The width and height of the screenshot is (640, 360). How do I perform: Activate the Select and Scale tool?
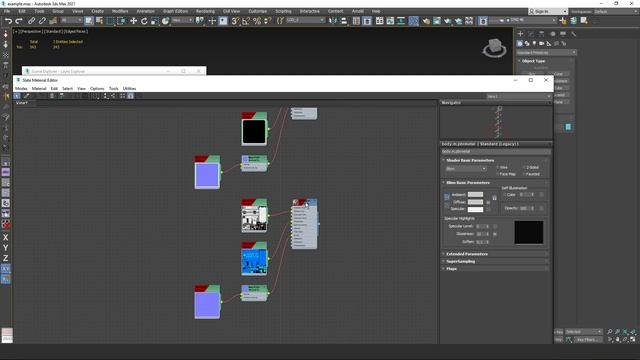(x=155, y=21)
